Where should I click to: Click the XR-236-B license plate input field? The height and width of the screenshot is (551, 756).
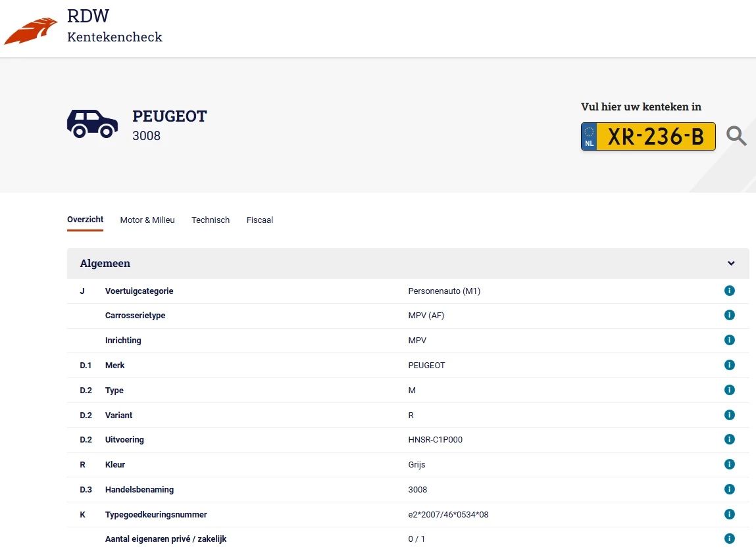658,136
